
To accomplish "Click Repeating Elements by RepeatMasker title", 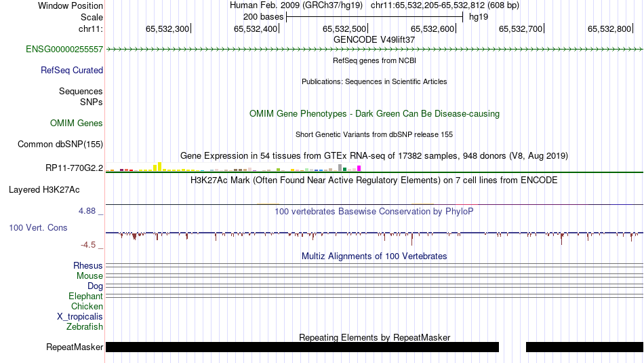I will click(x=374, y=337).
